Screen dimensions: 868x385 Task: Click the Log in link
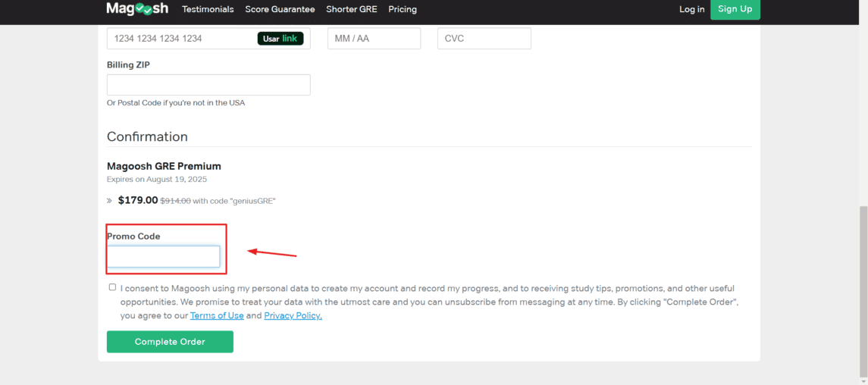pyautogui.click(x=692, y=9)
